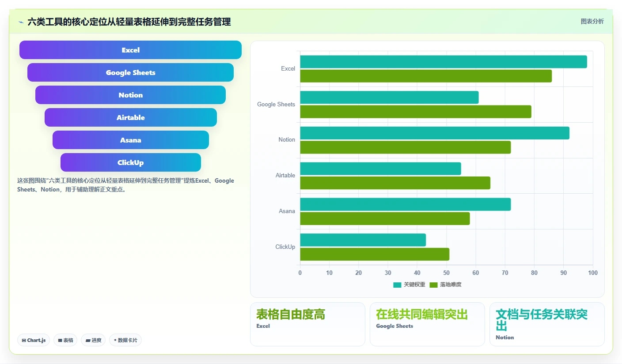Select the Notion funnel bar
Viewport: 622px width, 364px height.
click(130, 95)
